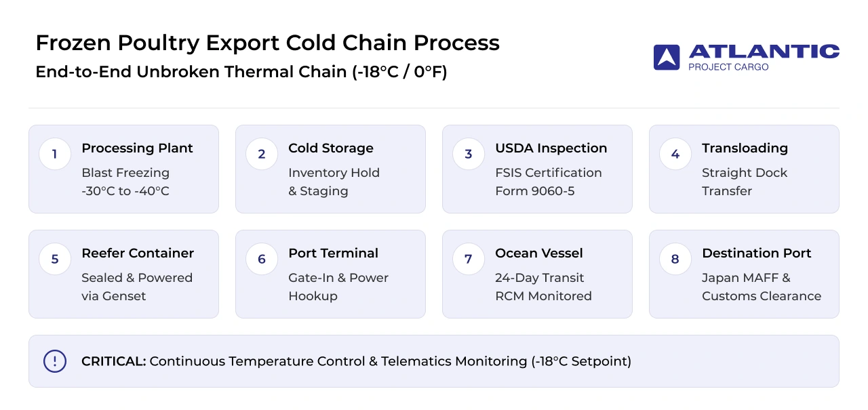Select the Cold Storage card title
The image size is (868, 410).
pos(331,148)
